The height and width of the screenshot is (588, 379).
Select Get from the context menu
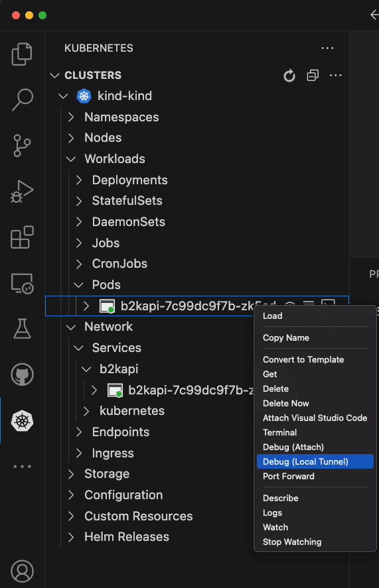click(x=315, y=375)
